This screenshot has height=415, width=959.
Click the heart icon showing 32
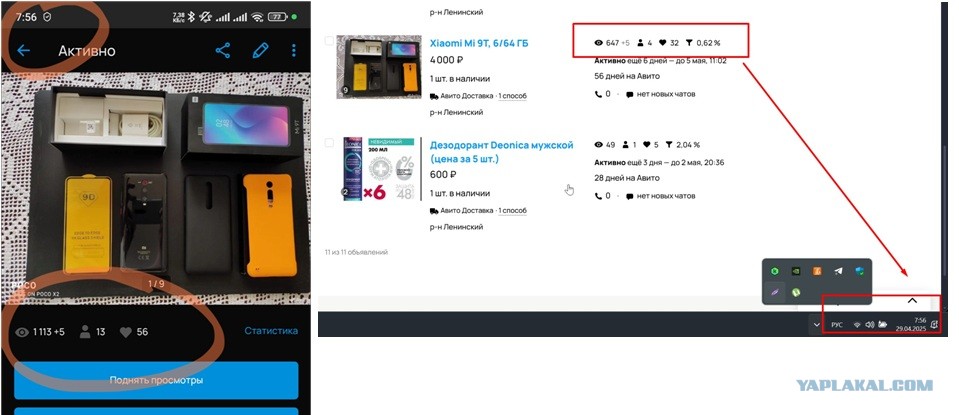(x=662, y=43)
